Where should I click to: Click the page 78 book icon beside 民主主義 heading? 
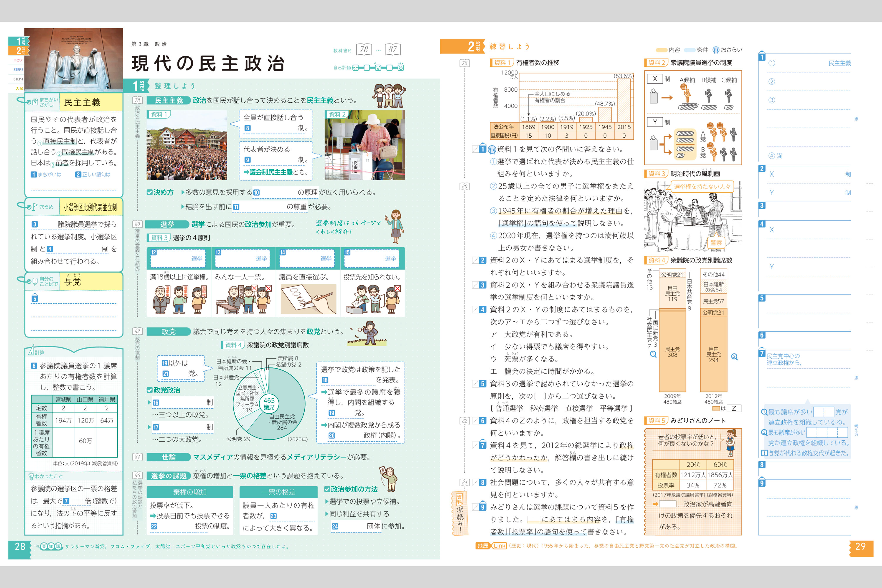pyautogui.click(x=137, y=100)
